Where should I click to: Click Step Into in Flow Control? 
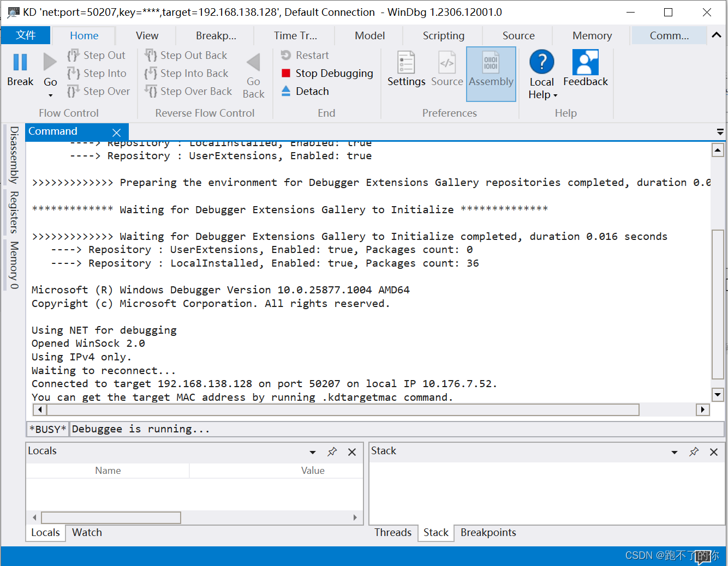click(97, 73)
